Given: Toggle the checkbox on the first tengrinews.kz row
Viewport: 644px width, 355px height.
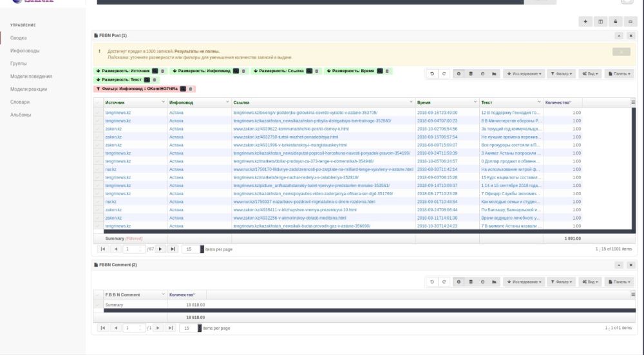Looking at the screenshot, I should click(98, 113).
